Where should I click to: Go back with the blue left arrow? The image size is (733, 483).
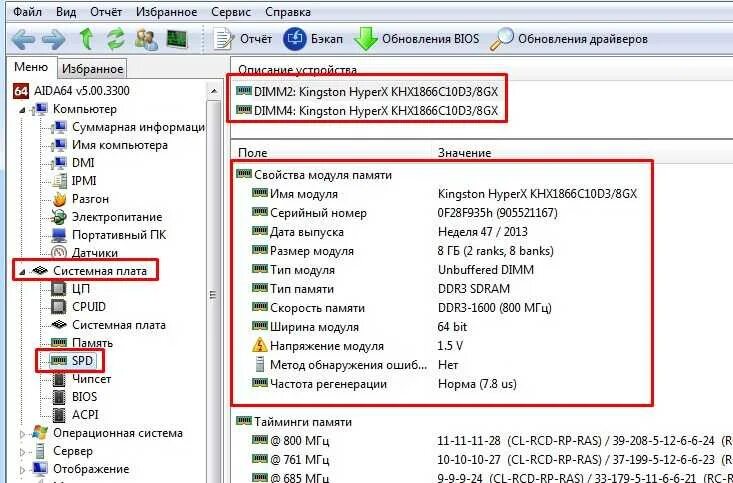click(23, 39)
